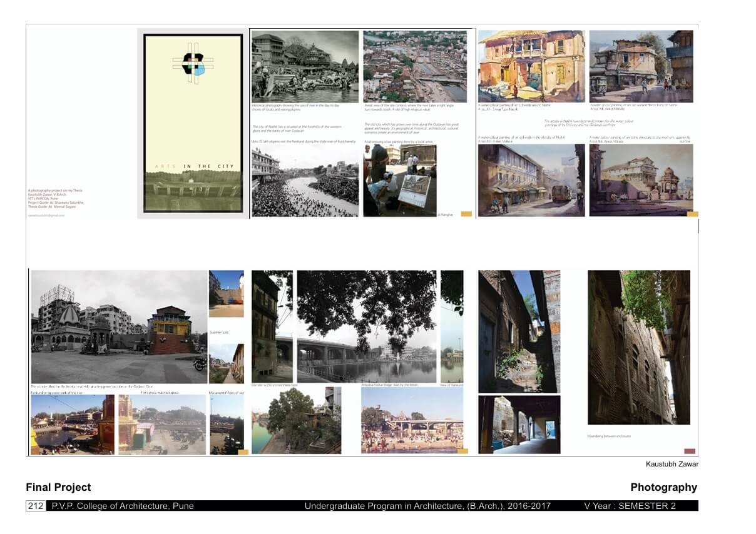Select the watercolour painting of the yellow old wada
Screen dimensions: 756x534
click(532, 66)
